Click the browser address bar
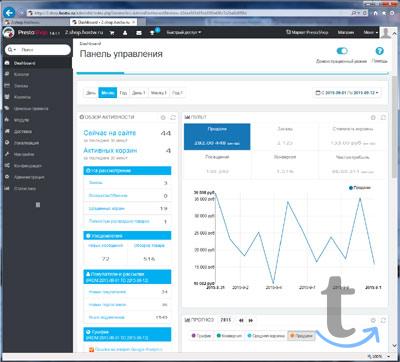Image resolution: width=400 pixels, height=362 pixels. (x=188, y=13)
